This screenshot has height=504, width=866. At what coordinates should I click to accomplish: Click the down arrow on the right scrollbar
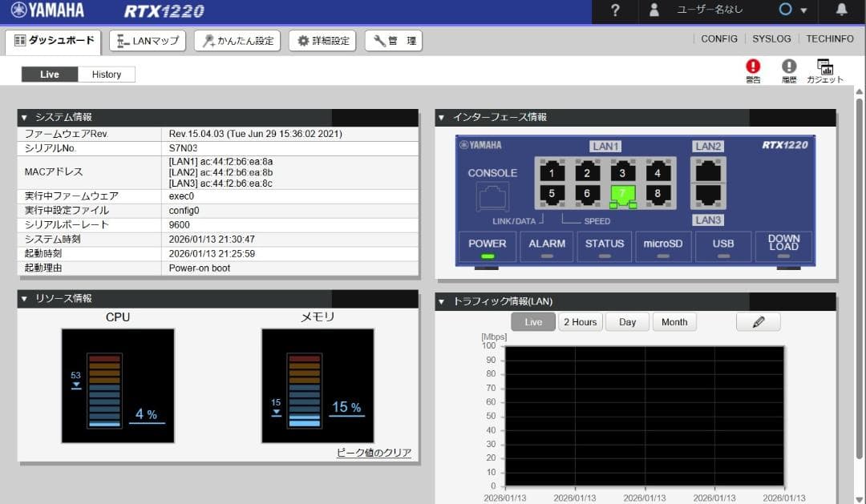click(x=860, y=497)
